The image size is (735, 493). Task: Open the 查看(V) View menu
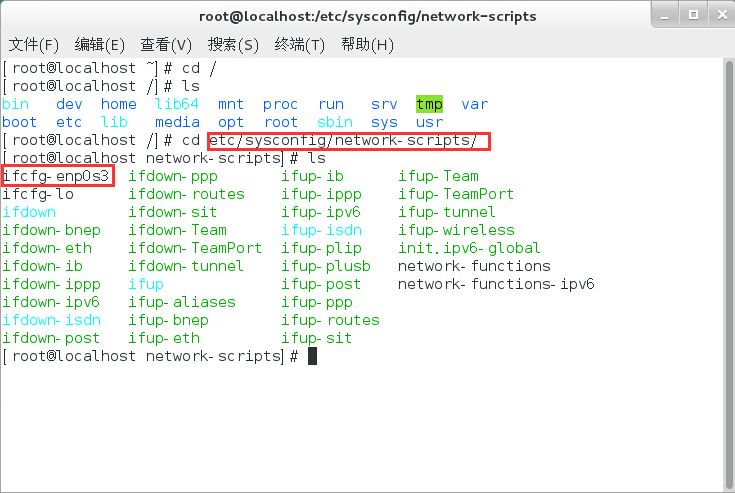tap(166, 45)
